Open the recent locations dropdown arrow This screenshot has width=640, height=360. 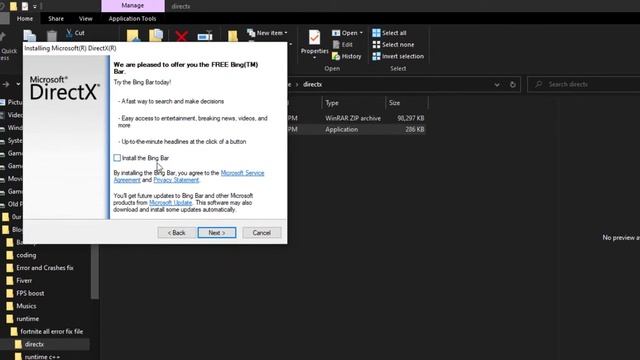pyautogui.click(x=18, y=84)
